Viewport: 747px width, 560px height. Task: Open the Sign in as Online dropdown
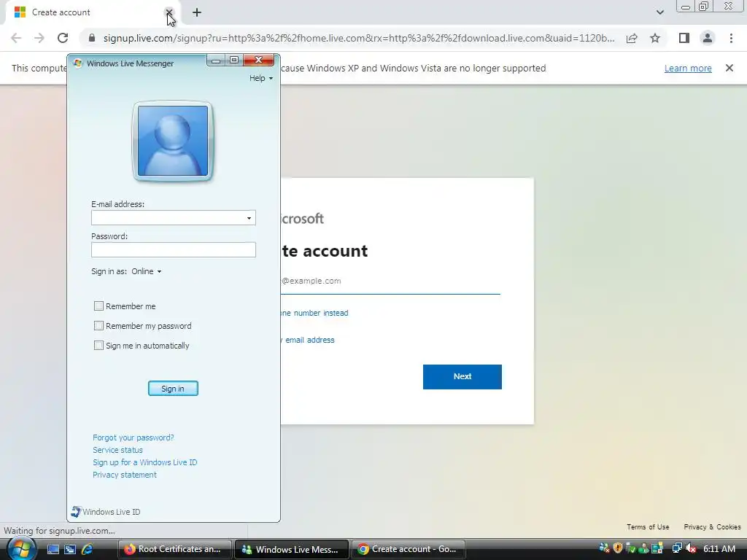point(146,271)
